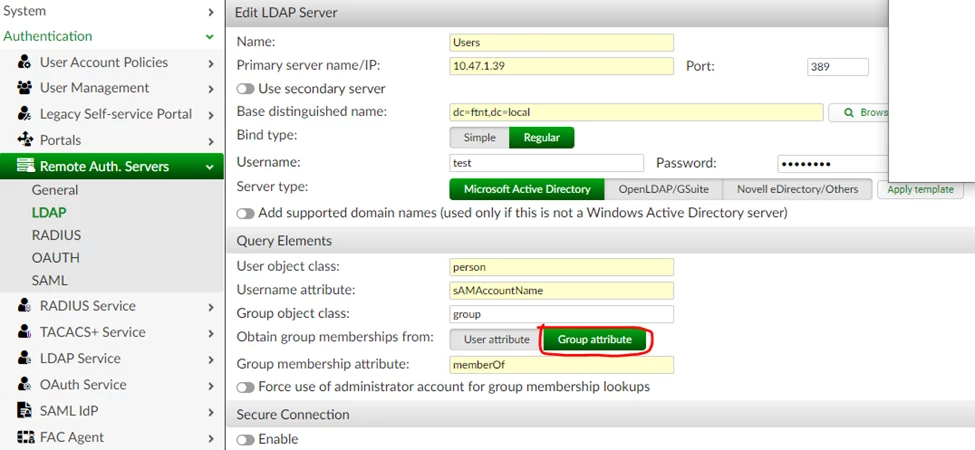Click the SAML IdP icon

[x=24, y=411]
